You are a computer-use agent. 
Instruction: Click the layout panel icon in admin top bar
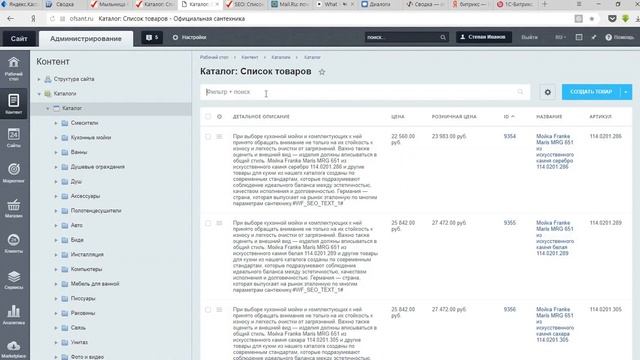[579, 37]
